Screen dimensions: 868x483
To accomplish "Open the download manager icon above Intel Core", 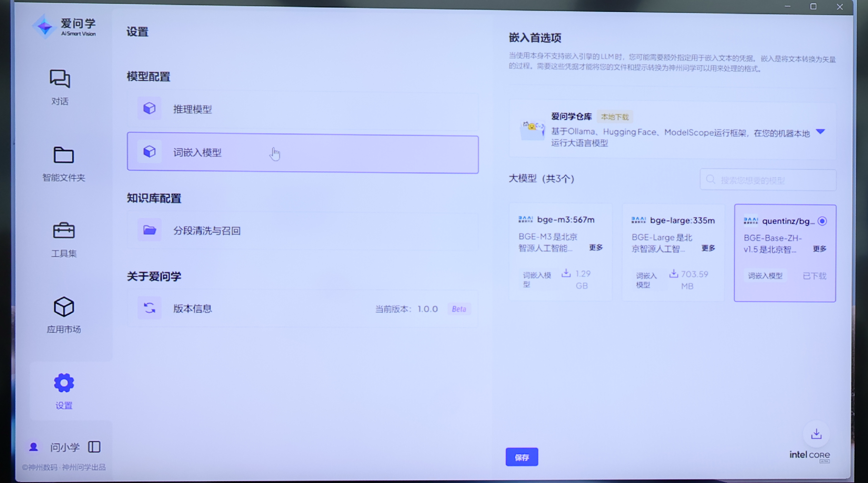I will (x=816, y=434).
